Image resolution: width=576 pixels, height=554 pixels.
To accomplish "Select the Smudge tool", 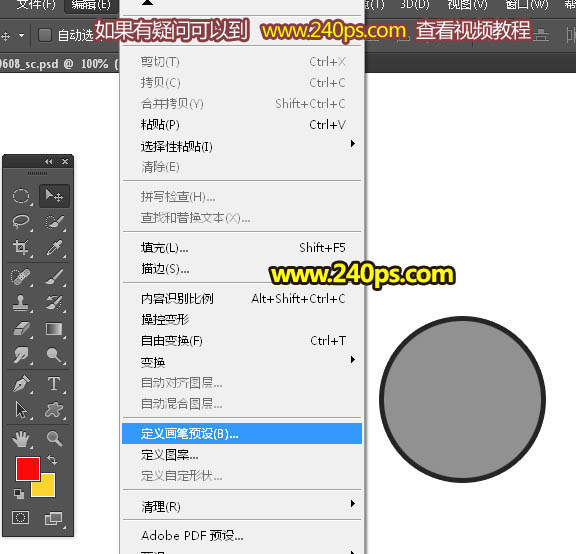I will (x=21, y=355).
